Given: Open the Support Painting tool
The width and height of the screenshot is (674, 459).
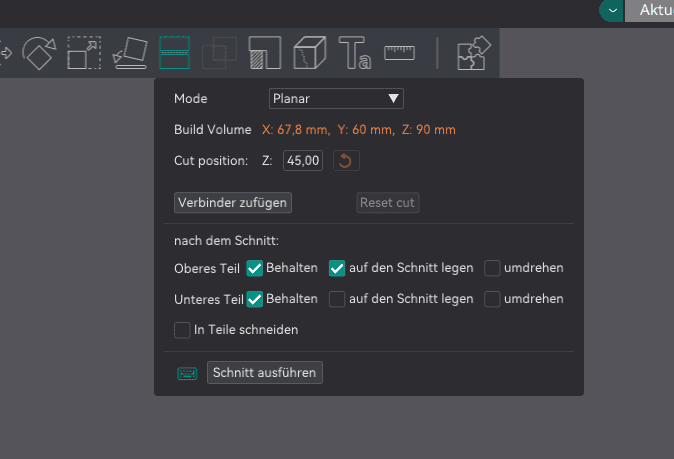Looking at the screenshot, I should point(265,53).
